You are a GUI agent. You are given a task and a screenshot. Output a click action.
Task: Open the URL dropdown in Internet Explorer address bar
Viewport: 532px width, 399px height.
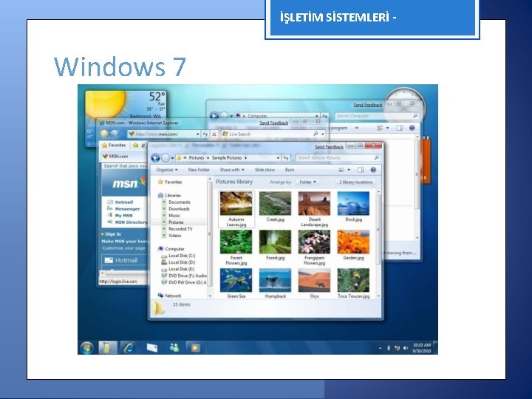(198, 134)
